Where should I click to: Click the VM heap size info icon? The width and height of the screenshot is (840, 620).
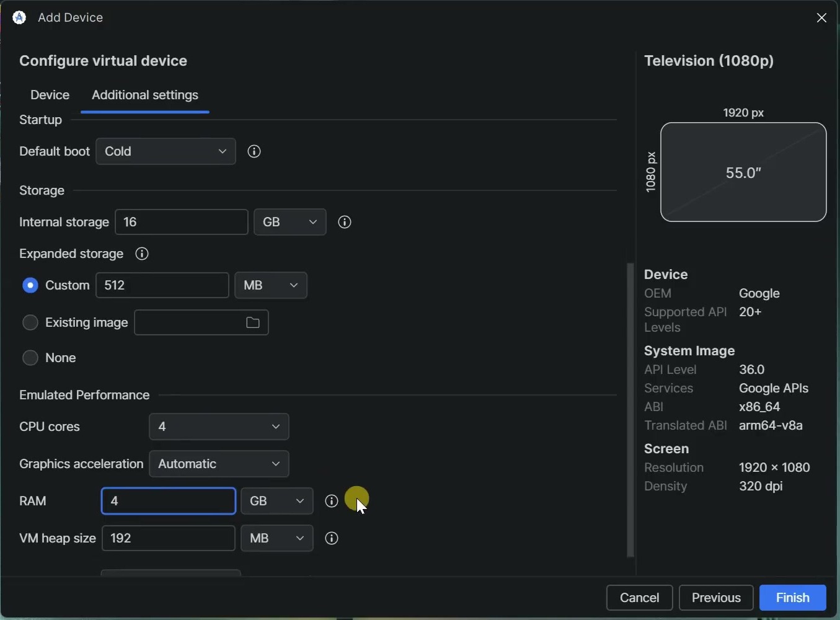click(332, 539)
